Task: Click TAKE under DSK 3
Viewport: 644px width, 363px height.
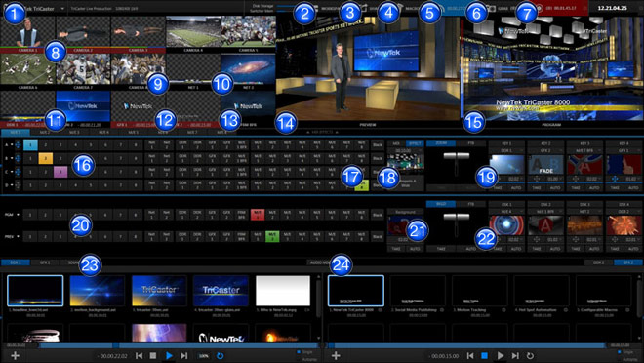Action: 576,249
